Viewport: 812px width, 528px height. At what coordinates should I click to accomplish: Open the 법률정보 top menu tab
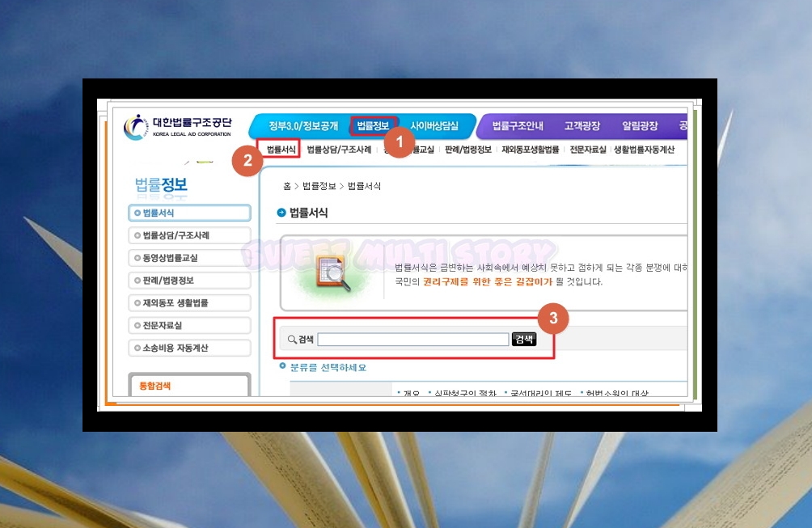point(372,126)
